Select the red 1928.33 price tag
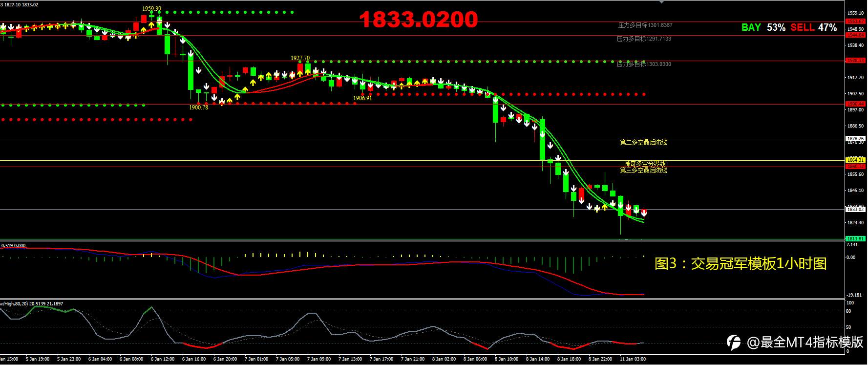 point(855,61)
